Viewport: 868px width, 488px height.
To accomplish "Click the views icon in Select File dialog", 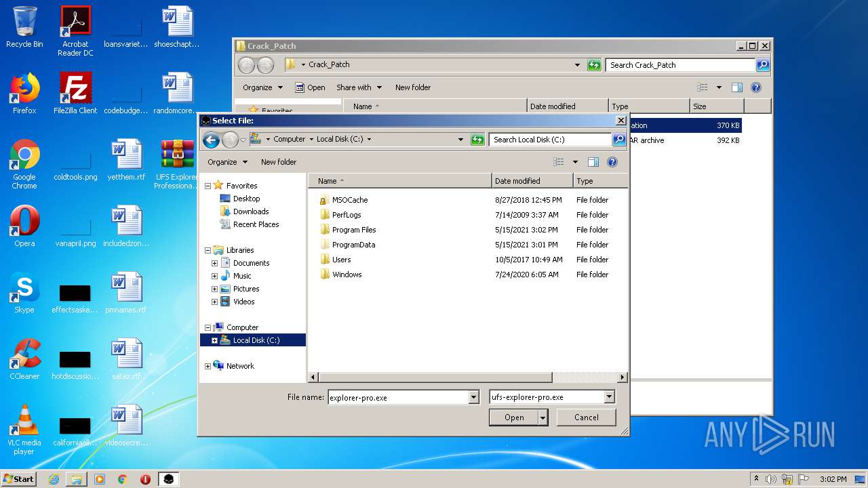I will pyautogui.click(x=559, y=162).
